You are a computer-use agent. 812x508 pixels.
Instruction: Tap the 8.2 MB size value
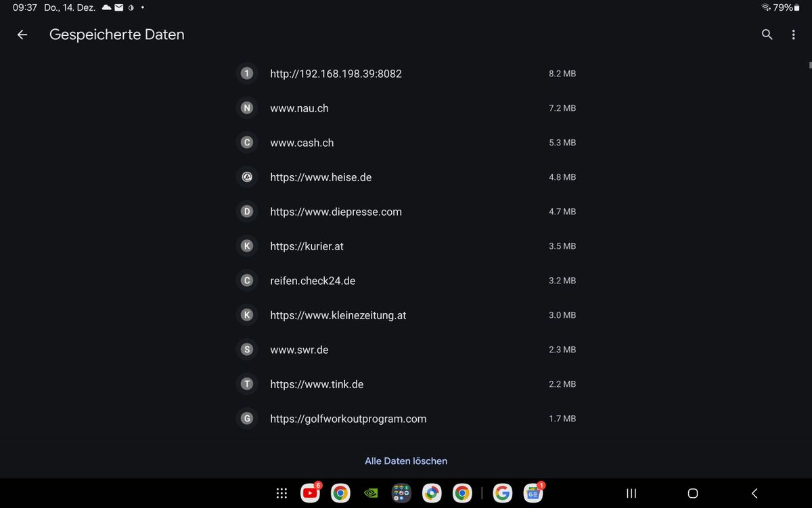(x=562, y=73)
